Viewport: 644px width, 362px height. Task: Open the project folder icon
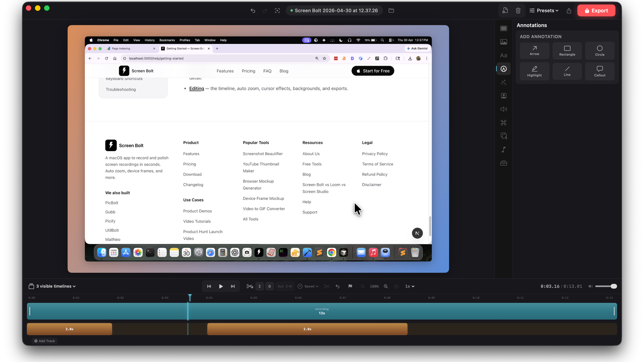coord(391,10)
